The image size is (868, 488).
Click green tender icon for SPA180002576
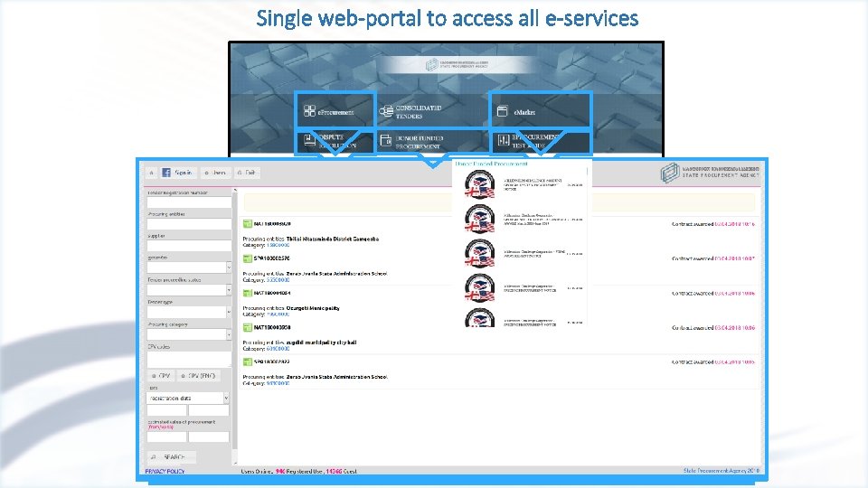pyautogui.click(x=248, y=258)
